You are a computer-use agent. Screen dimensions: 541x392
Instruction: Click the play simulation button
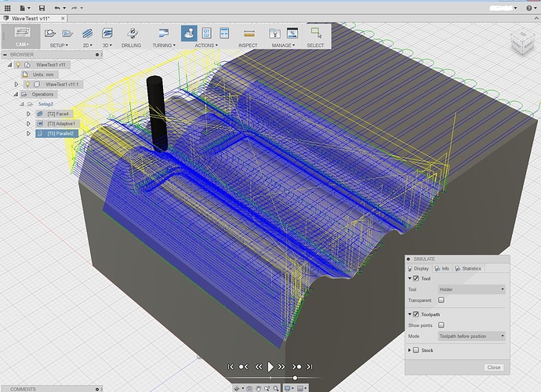pyautogui.click(x=270, y=367)
